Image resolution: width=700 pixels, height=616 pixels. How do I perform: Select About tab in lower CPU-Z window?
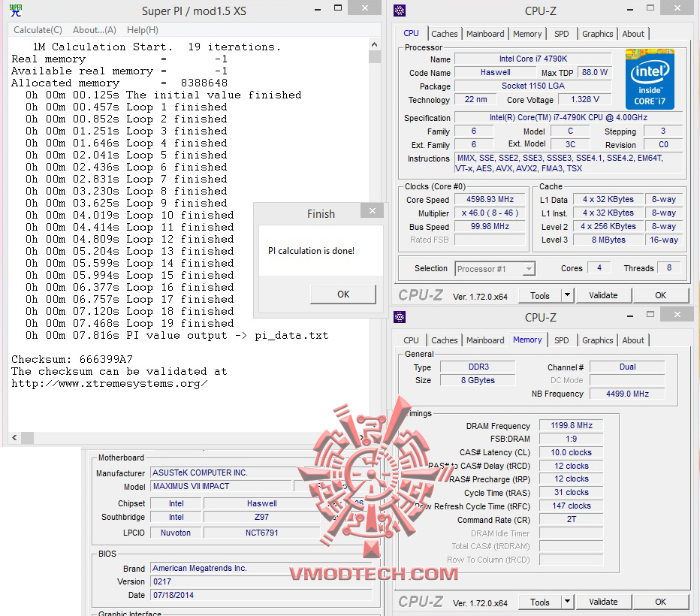(633, 340)
